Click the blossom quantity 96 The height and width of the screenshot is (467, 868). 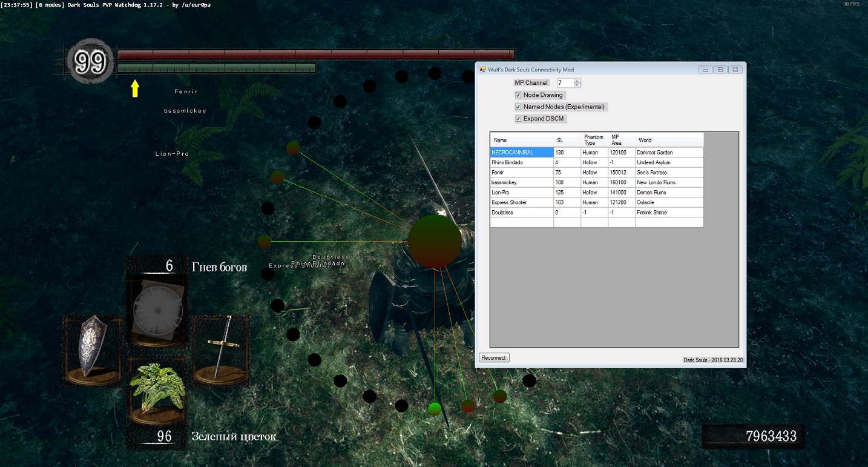(x=164, y=436)
